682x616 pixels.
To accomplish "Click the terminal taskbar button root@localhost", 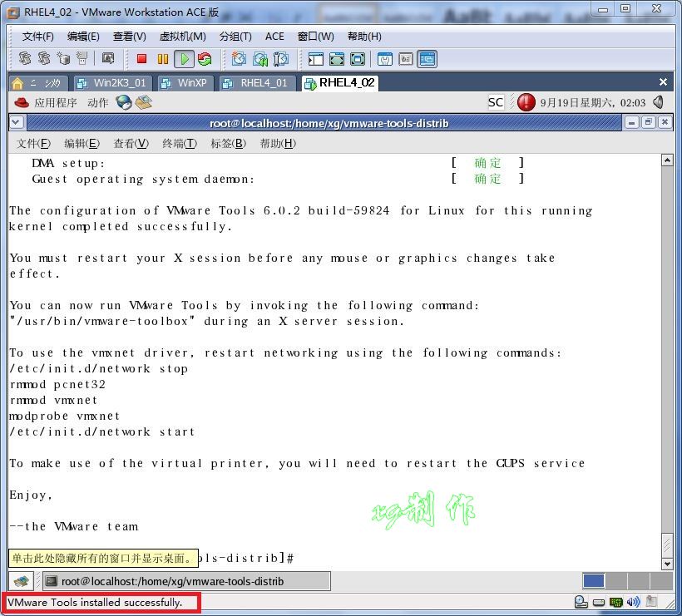I will (x=186, y=581).
